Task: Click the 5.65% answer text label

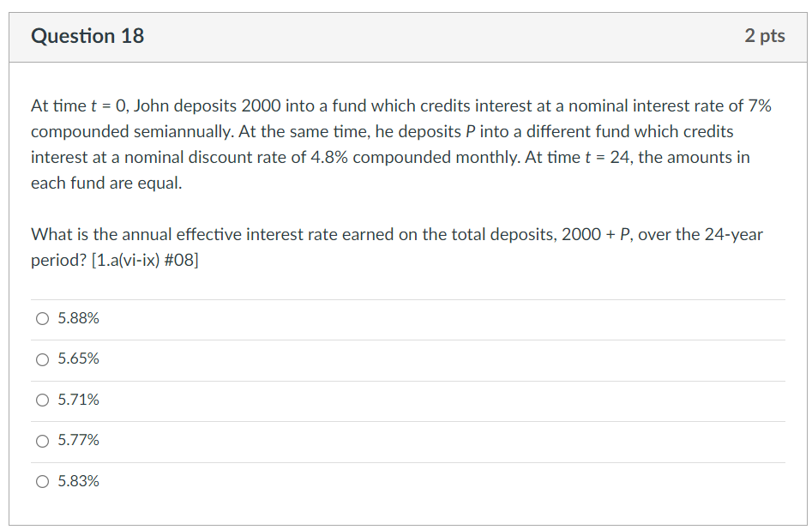Action: coord(78,359)
